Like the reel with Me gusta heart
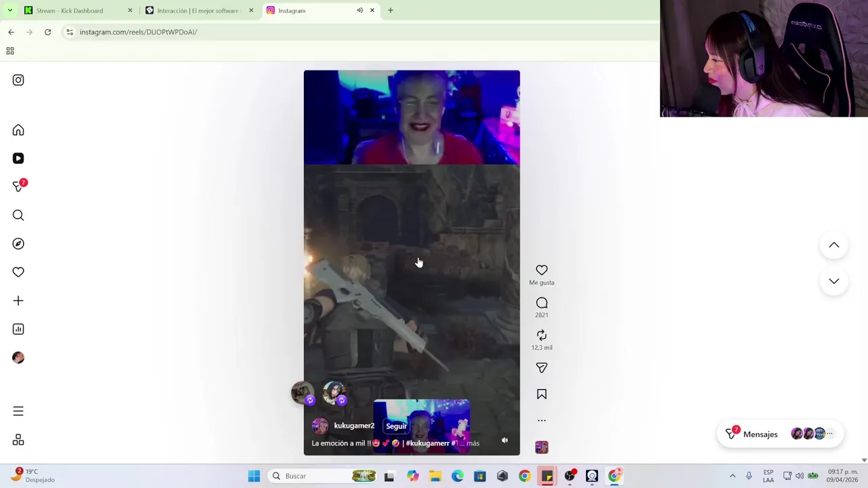868x488 pixels. tap(542, 270)
